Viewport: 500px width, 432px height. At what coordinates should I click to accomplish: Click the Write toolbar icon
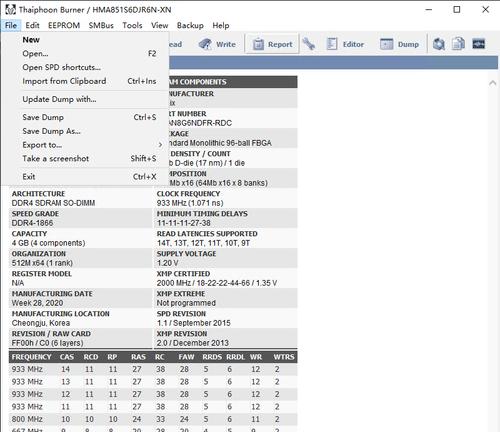[x=205, y=44]
